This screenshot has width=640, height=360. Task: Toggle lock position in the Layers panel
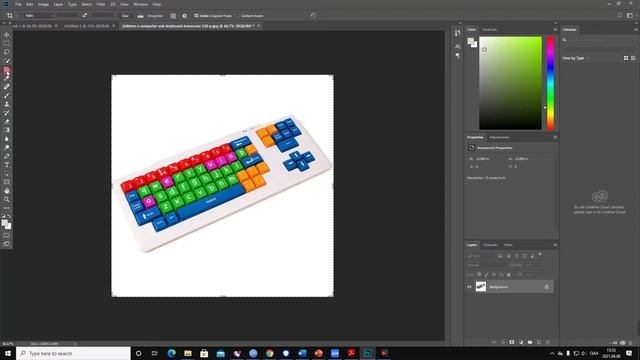(493, 275)
